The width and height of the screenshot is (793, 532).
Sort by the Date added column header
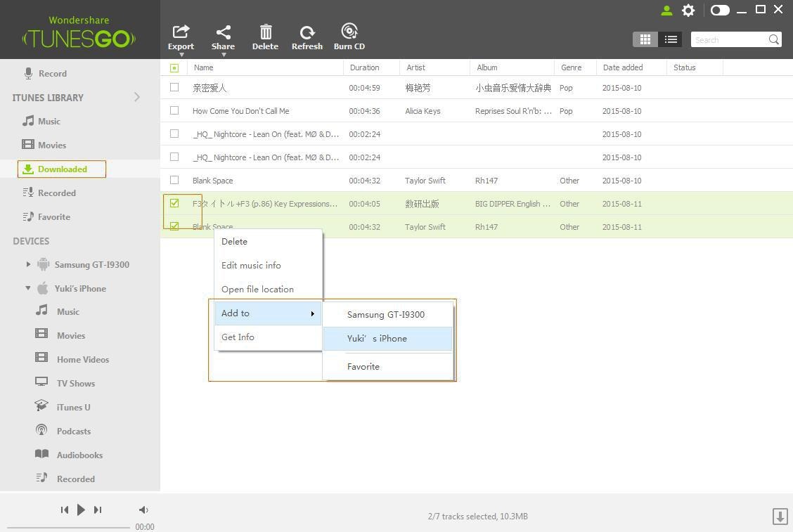pos(631,67)
